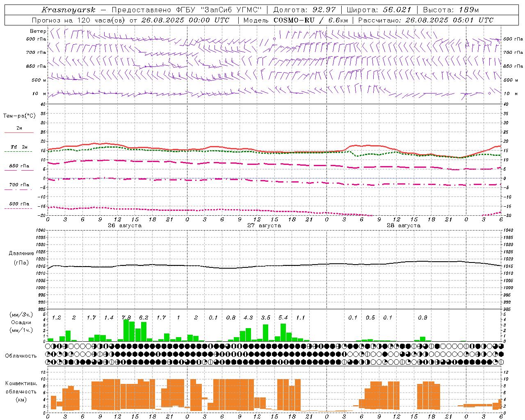Screen dimensions: 525x420
Task: Select the Модель COSMO-RU / 6.6км text
Action: [296, 20]
